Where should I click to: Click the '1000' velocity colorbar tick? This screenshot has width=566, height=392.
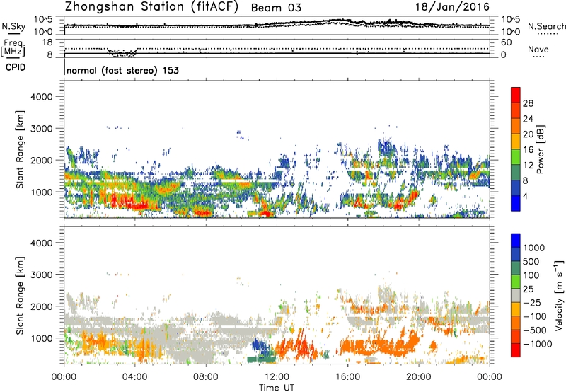(x=534, y=248)
